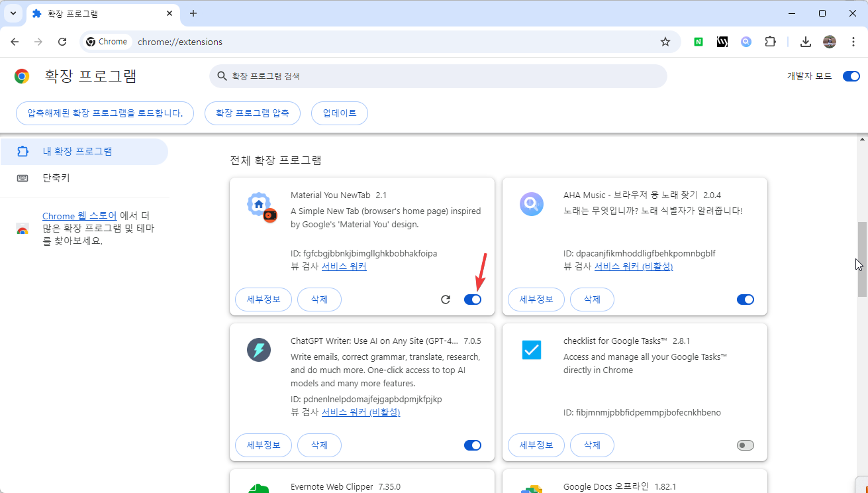This screenshot has width=868, height=493.
Task: Disable the Material You NewTab toggle
Action: click(473, 300)
